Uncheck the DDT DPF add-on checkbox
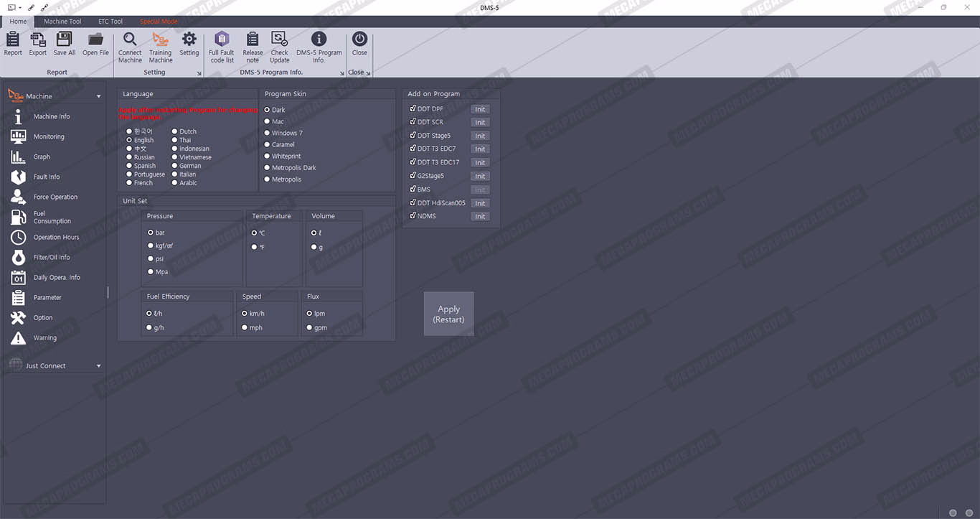This screenshot has height=519, width=980. click(413, 108)
